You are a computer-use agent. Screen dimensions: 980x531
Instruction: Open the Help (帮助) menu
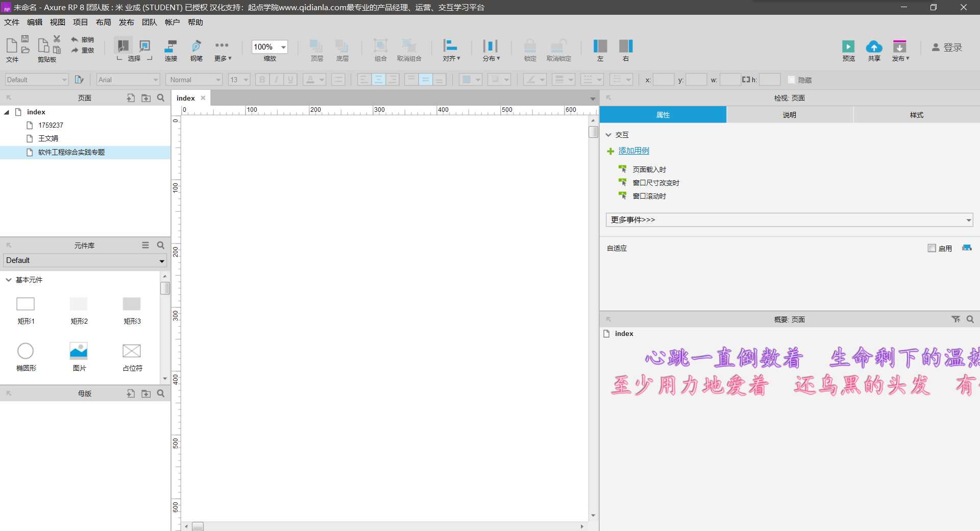coord(195,22)
